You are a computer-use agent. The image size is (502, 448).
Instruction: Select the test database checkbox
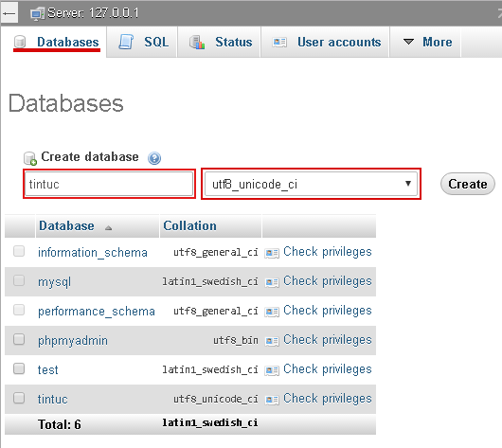coord(19,368)
